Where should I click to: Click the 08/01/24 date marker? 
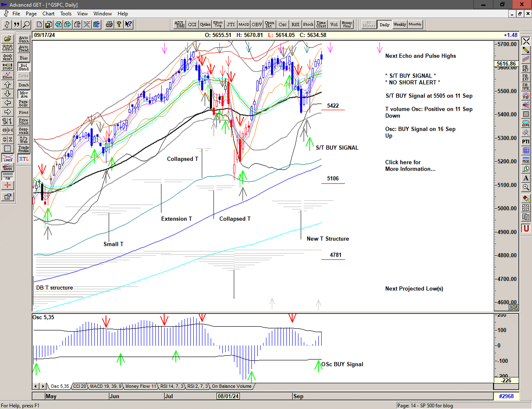point(228,396)
